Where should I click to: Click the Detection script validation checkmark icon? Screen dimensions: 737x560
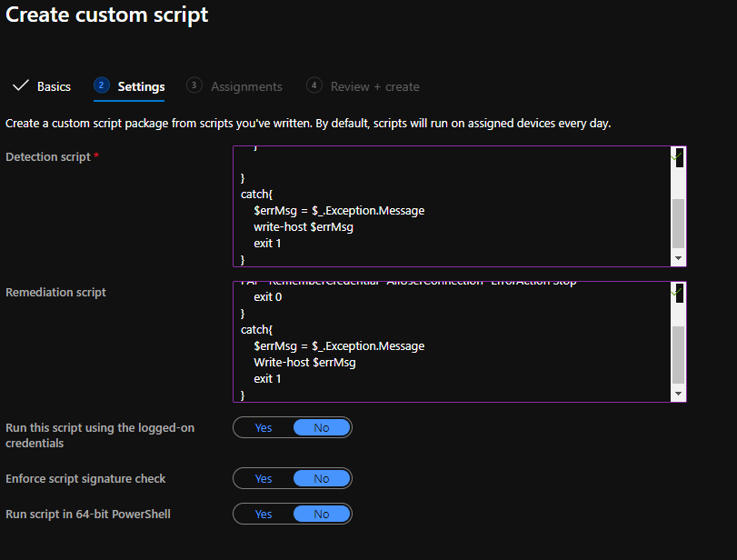676,157
